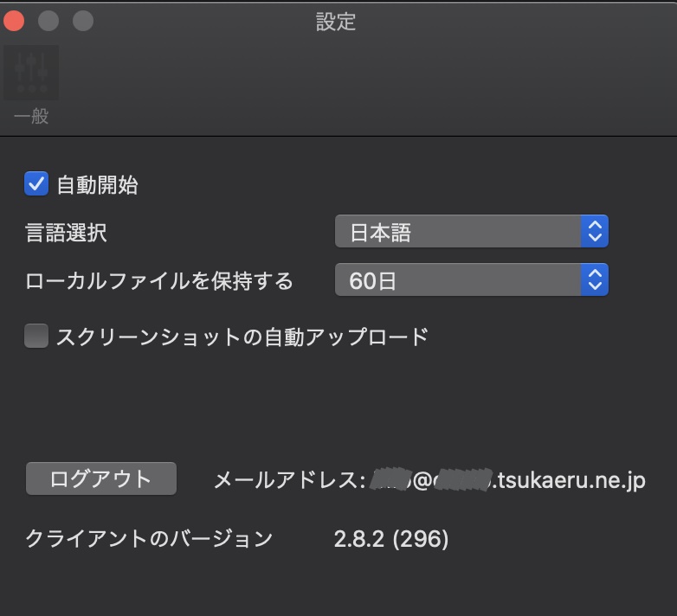Click the メールアドレス email address text
Image resolution: width=677 pixels, height=616 pixels.
click(x=429, y=479)
